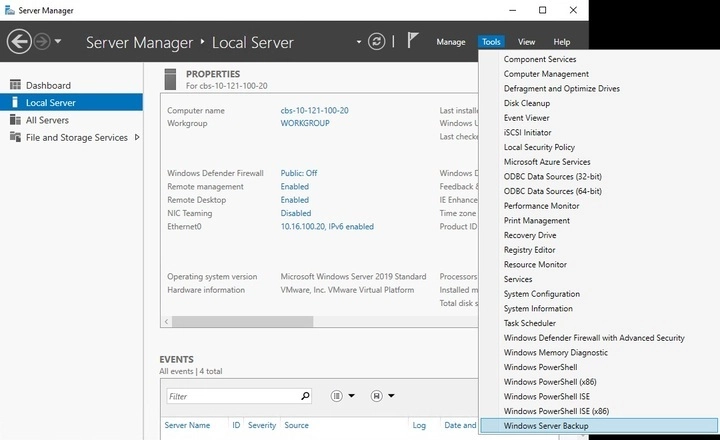Click properties scrollbar left arrow

click(x=166, y=322)
